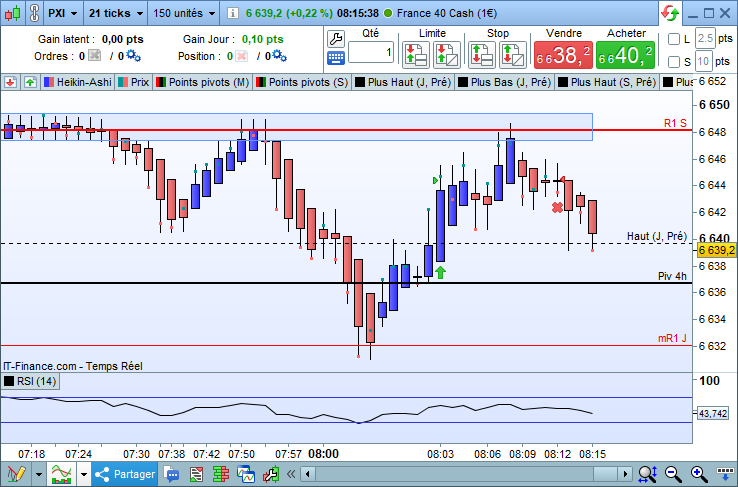Screen dimensions: 738x487
Task: Select the Prix tab
Action: tap(133, 82)
